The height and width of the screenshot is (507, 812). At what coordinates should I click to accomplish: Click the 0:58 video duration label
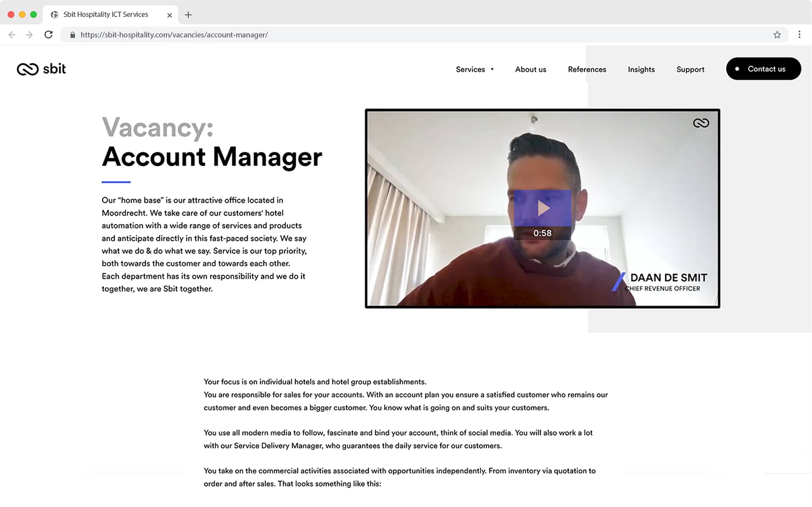(x=542, y=233)
